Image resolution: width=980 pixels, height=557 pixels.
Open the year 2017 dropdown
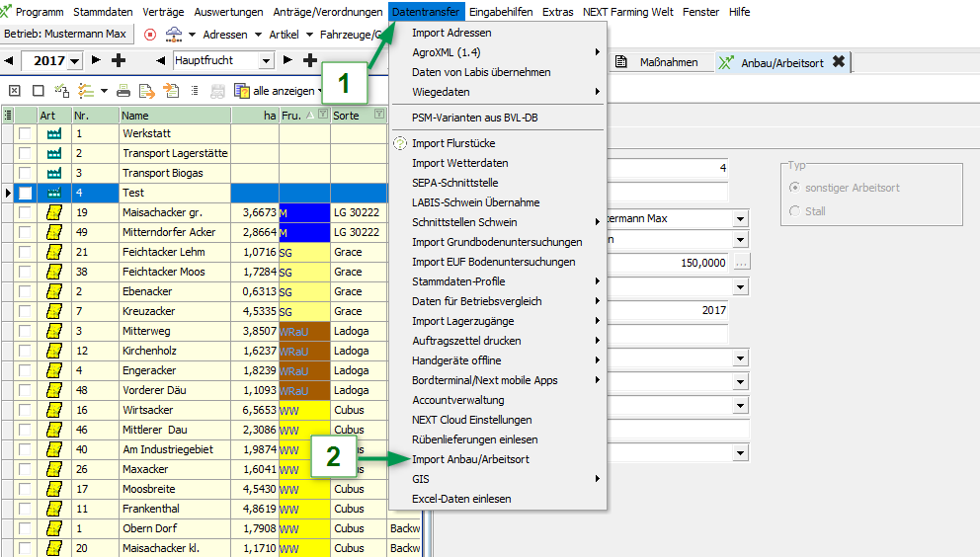[74, 61]
